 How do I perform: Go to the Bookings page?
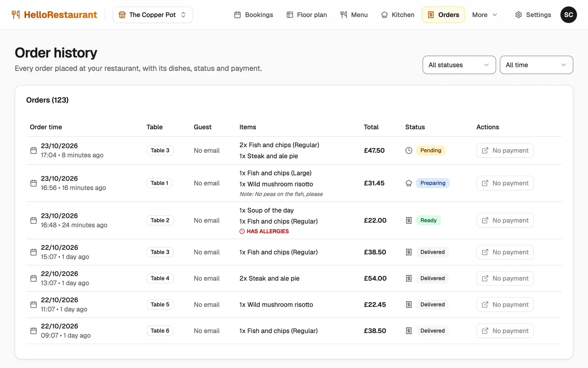point(254,15)
